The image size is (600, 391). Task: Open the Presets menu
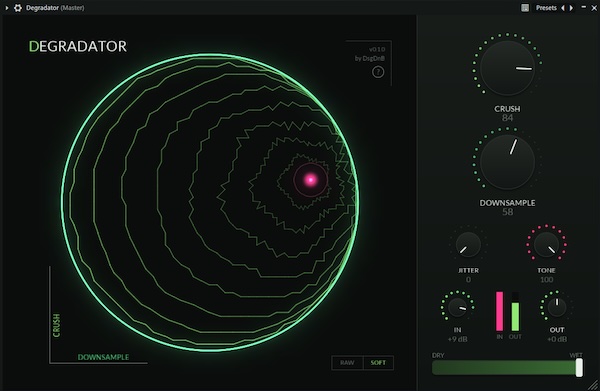pos(546,8)
